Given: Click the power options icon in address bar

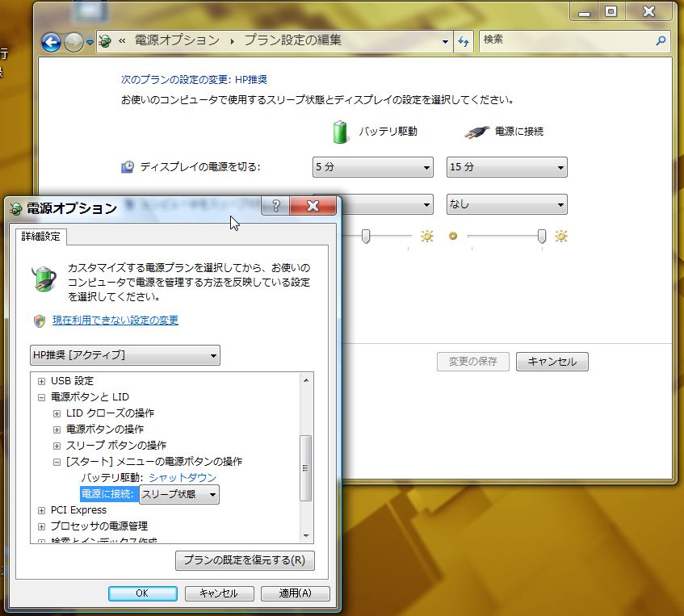Looking at the screenshot, I should 105,41.
